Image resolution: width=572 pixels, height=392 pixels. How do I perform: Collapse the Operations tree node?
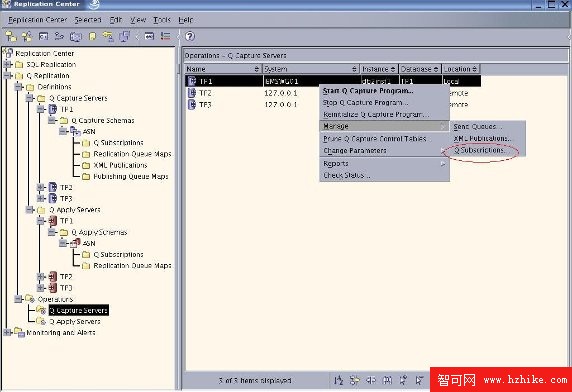click(18, 299)
